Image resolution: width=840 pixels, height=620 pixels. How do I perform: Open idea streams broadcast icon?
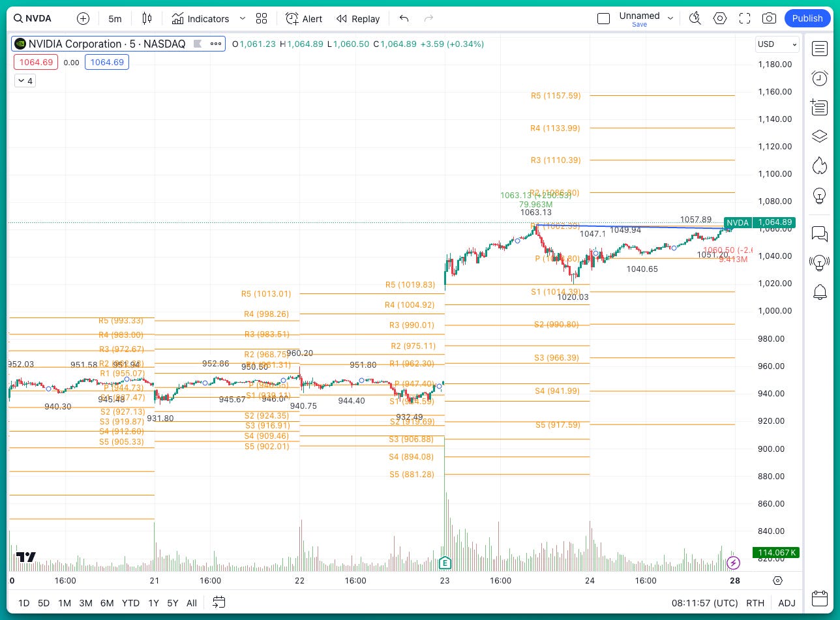(x=820, y=263)
